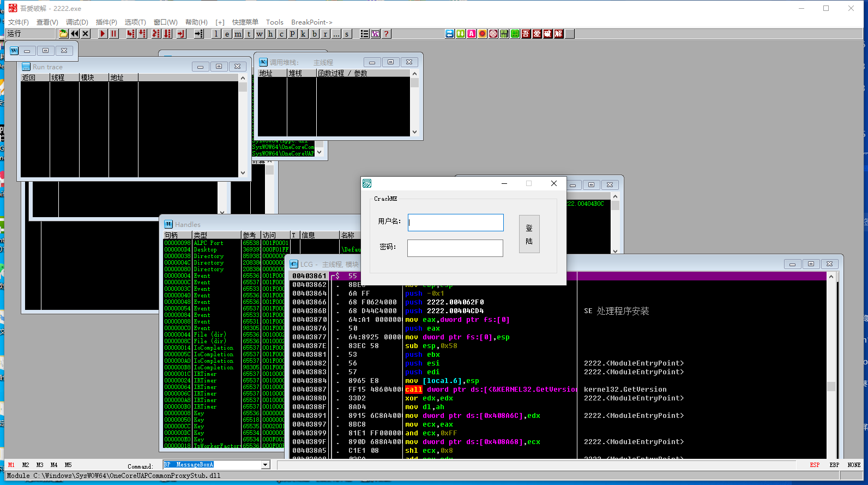Viewport: 868px width, 485px height.
Task: Show Handles with the 'h' button
Action: click(x=271, y=34)
